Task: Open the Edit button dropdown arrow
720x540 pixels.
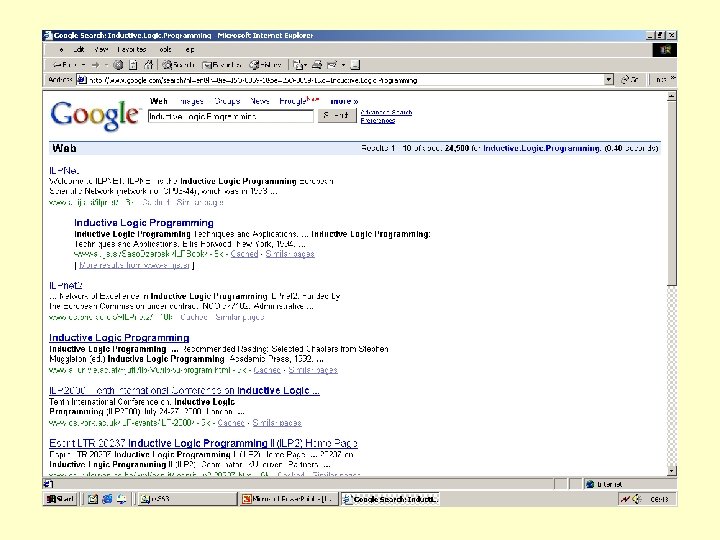Action: [x=343, y=65]
